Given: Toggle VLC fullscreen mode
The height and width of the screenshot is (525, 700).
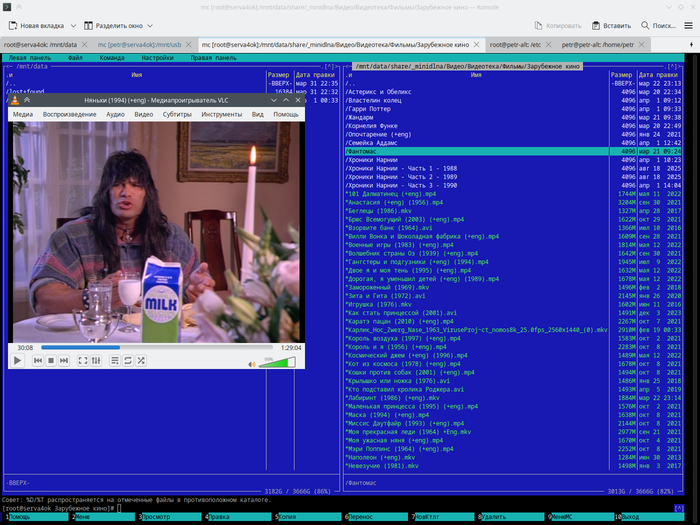Looking at the screenshot, I should pos(83,360).
